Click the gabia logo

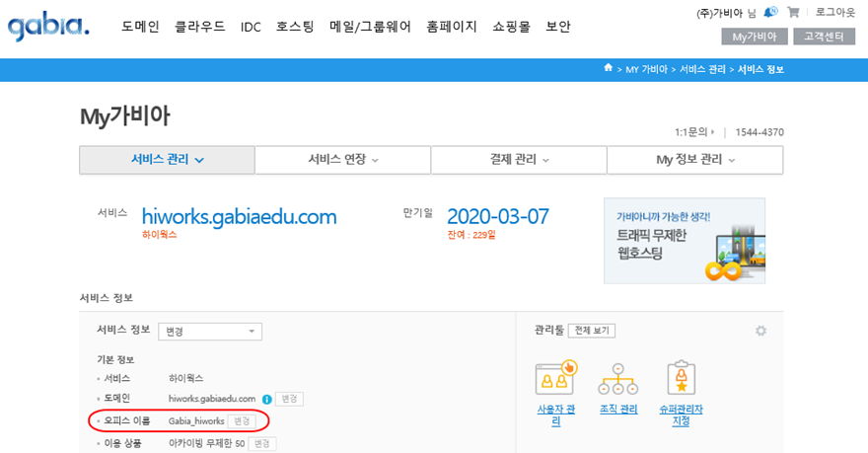pyautogui.click(x=48, y=27)
